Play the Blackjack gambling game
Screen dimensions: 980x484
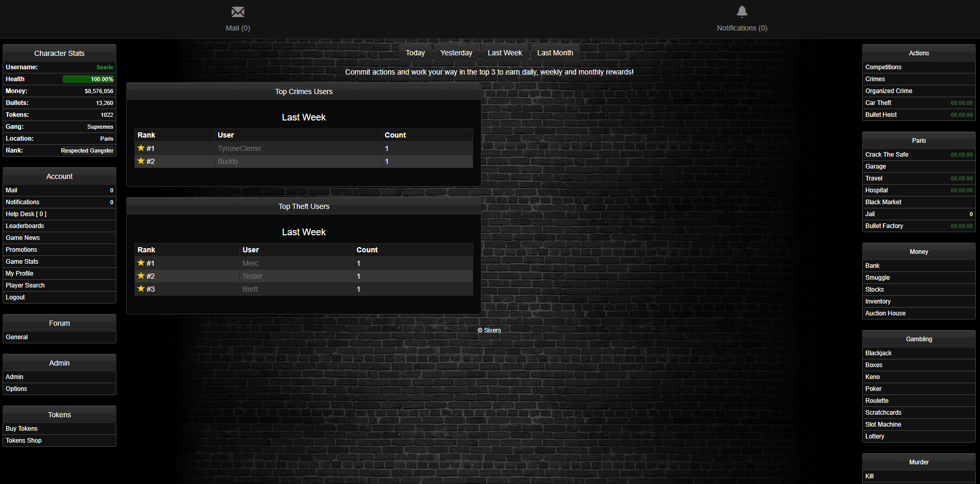pos(878,353)
